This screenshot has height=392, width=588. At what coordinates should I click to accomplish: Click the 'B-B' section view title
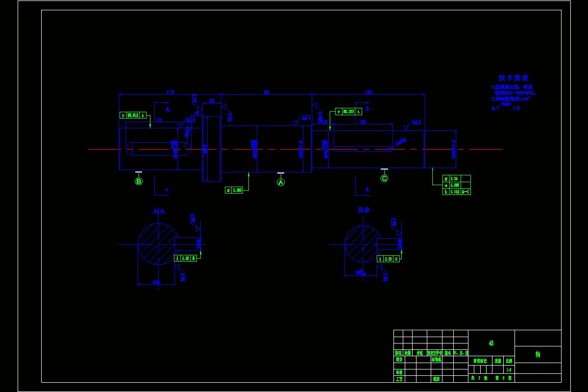[x=364, y=210]
